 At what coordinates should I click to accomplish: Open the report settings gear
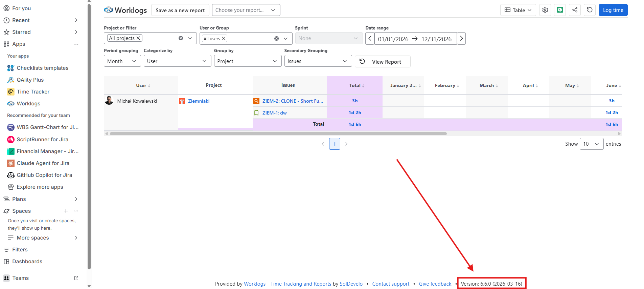click(545, 10)
